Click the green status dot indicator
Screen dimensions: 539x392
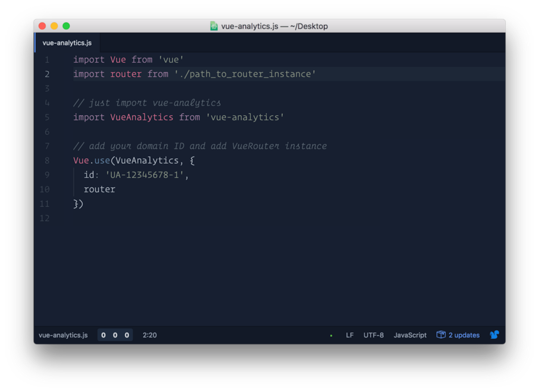point(331,335)
